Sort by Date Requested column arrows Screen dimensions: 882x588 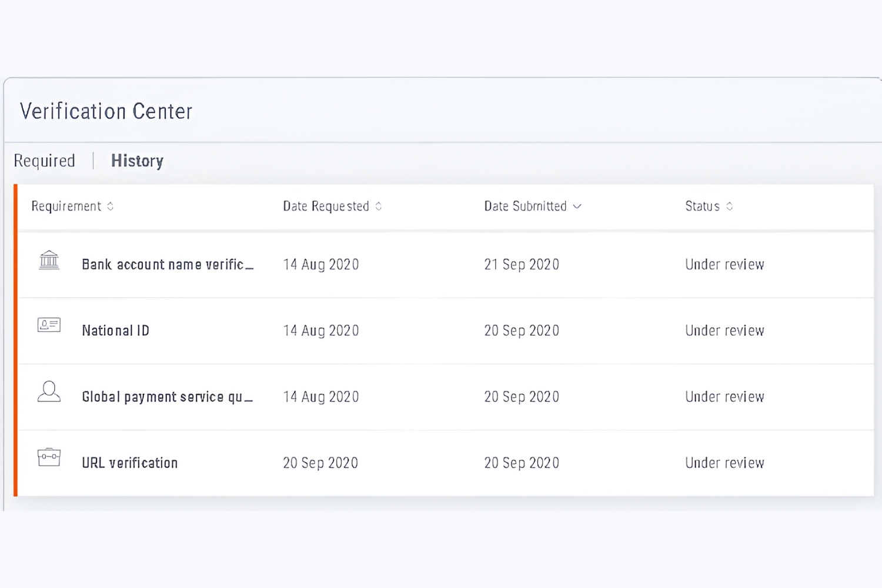[379, 206]
